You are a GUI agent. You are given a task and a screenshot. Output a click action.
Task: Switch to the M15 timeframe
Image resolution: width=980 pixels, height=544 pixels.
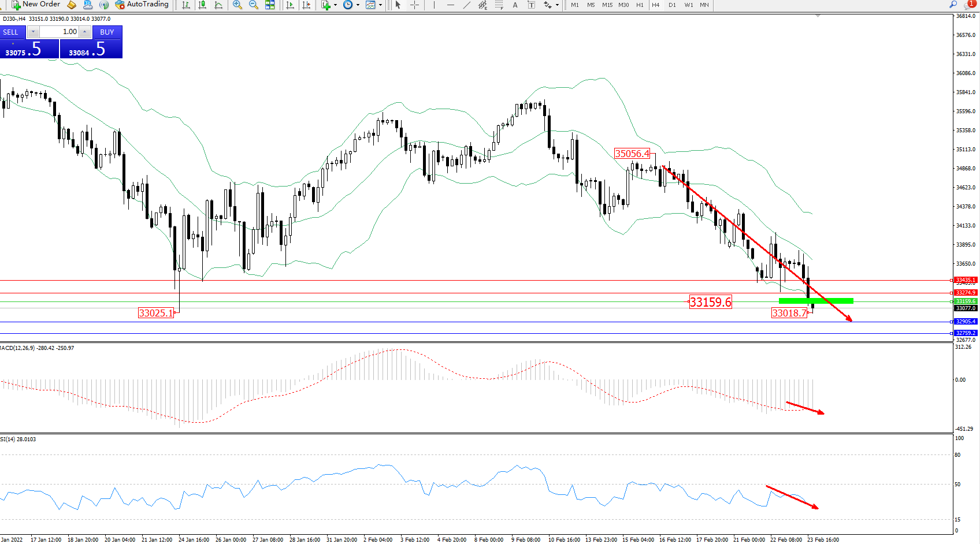[607, 5]
